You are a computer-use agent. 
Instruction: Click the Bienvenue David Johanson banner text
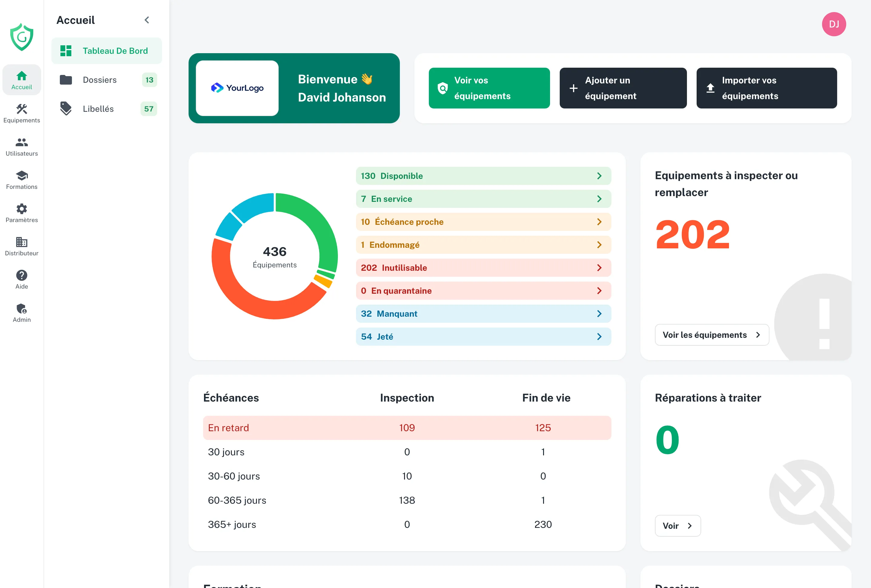pos(342,88)
